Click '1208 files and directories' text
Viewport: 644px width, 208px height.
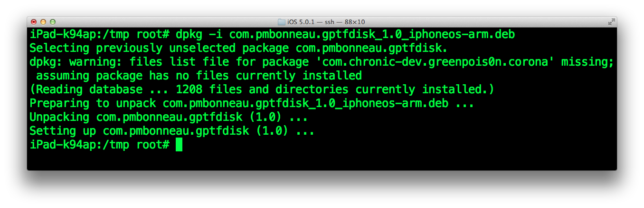click(x=262, y=89)
